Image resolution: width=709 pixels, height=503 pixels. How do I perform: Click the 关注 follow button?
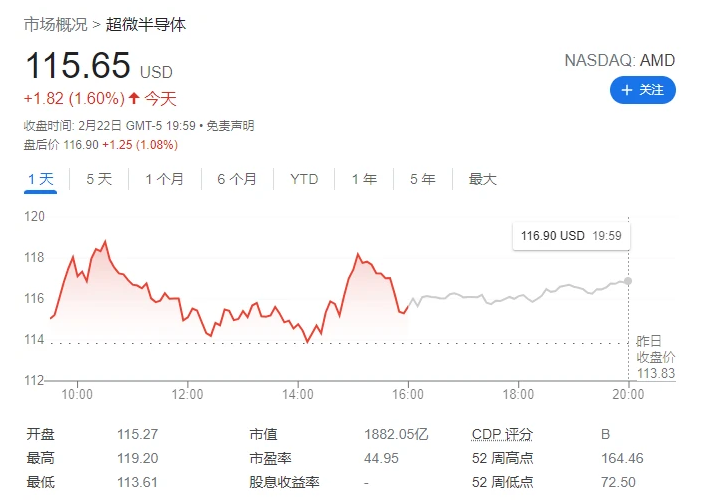click(x=643, y=90)
